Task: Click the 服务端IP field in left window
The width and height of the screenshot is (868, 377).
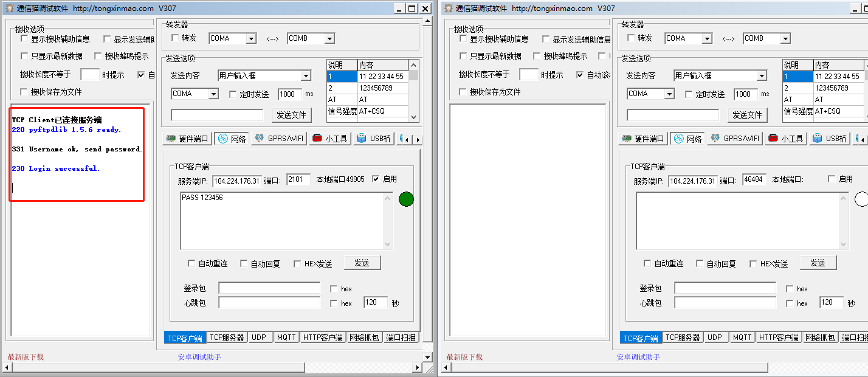Action: click(237, 181)
